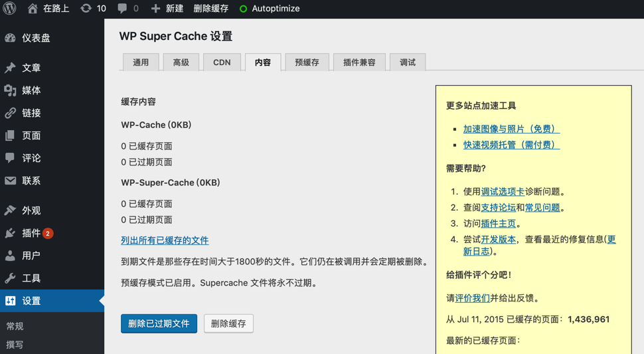The height and width of the screenshot is (354, 644).
Task: Click the WordPress logo icon
Action: (x=9, y=8)
